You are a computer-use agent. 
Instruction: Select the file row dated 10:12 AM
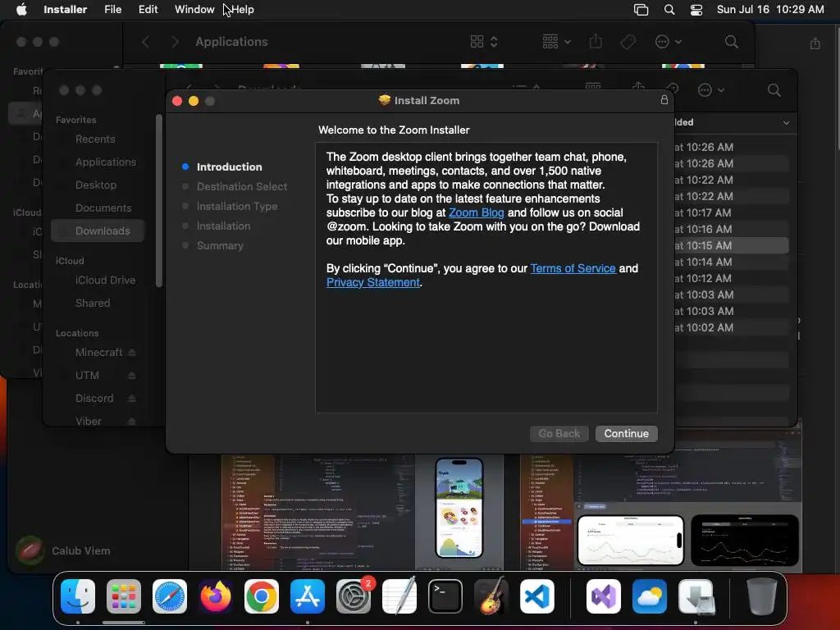pyautogui.click(x=731, y=278)
